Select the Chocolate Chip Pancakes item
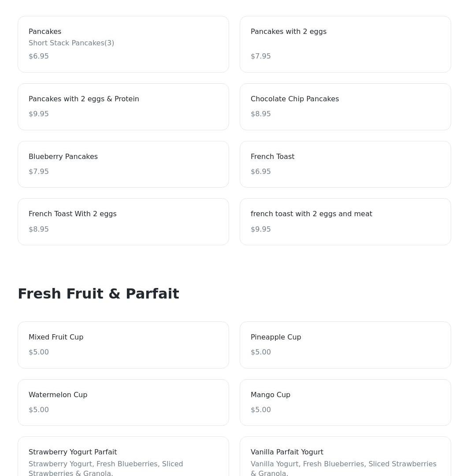This screenshot has width=460, height=476. pos(345,107)
